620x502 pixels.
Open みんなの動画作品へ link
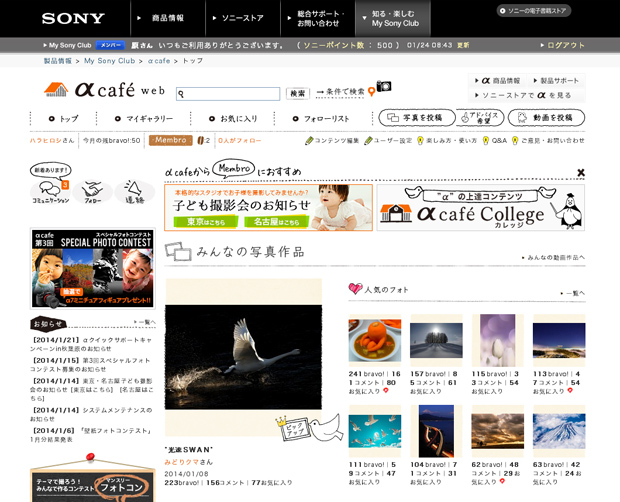pos(554,258)
